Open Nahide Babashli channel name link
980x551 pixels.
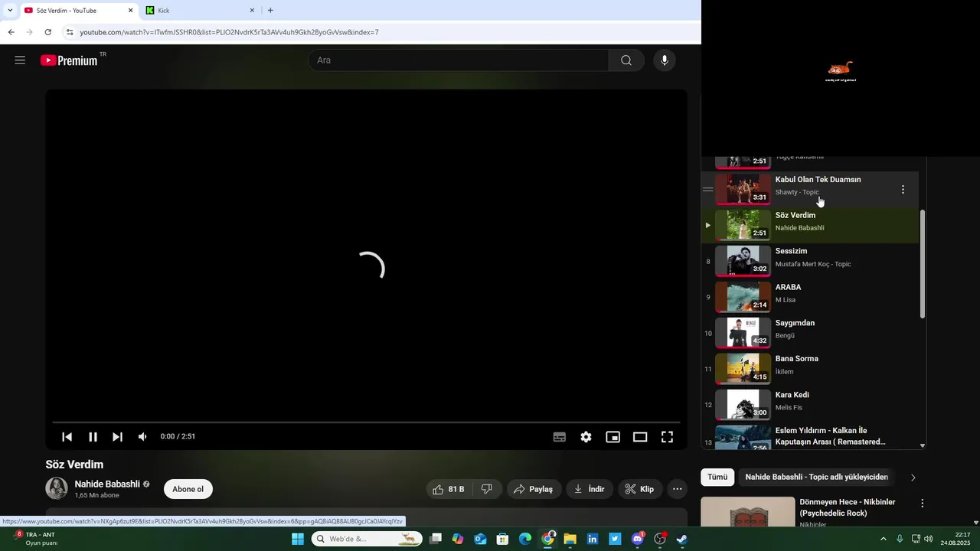107,484
